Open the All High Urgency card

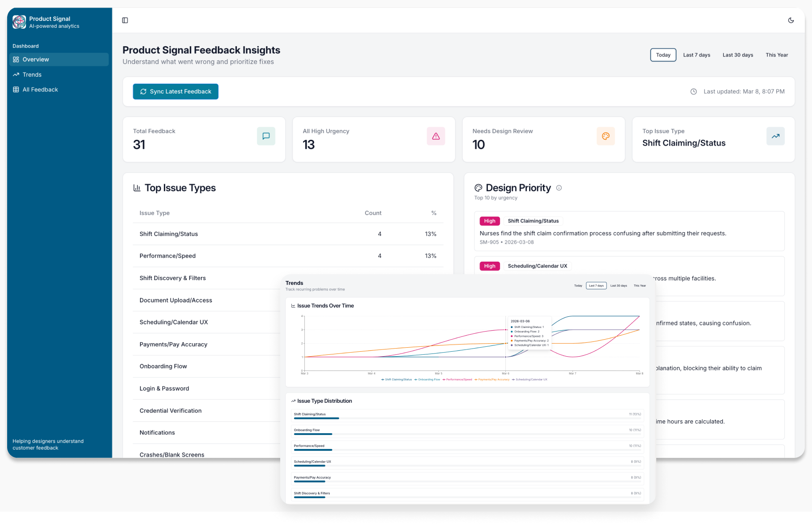coord(374,139)
